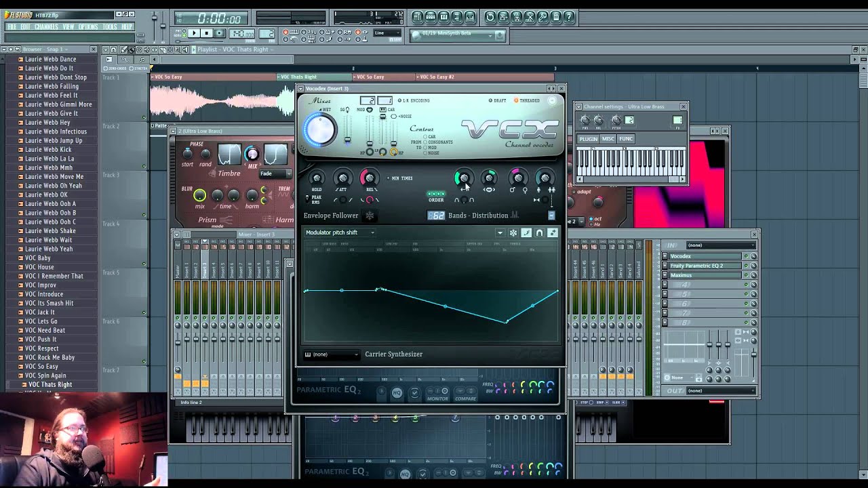Open the mixer IN (none) input dropdown
The image size is (868, 488).
(x=720, y=245)
